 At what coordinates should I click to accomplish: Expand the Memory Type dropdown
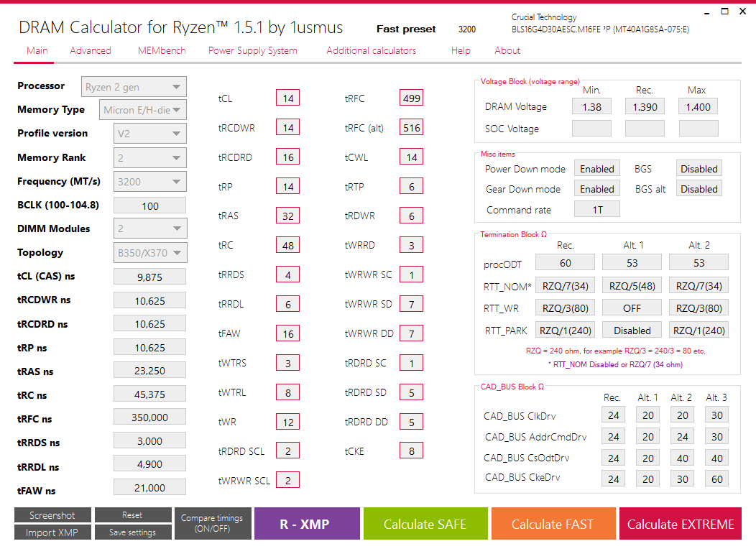click(x=143, y=110)
